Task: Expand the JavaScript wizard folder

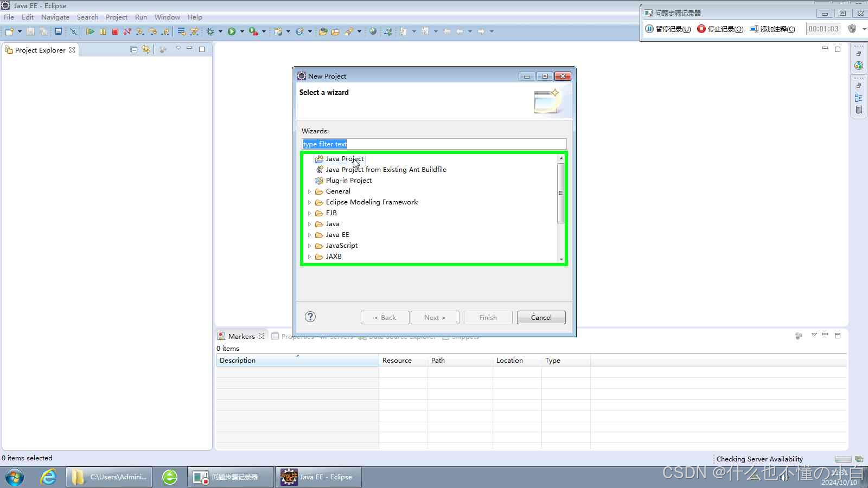Action: coord(310,246)
